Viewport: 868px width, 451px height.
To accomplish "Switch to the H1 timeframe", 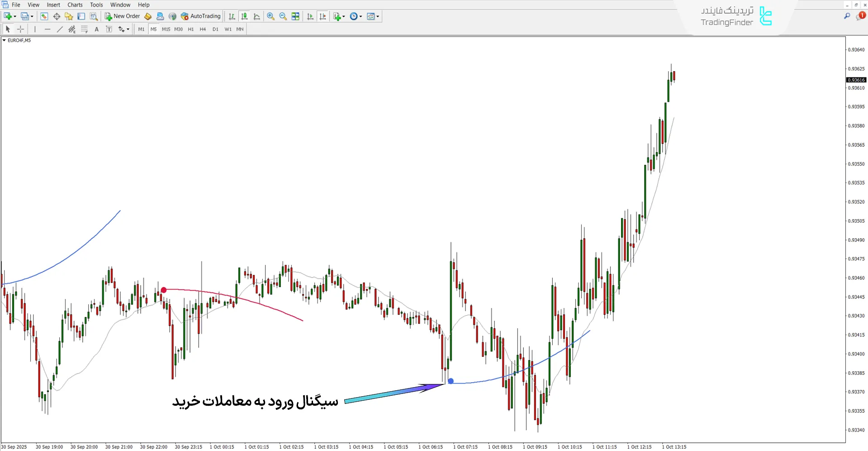I will point(190,29).
